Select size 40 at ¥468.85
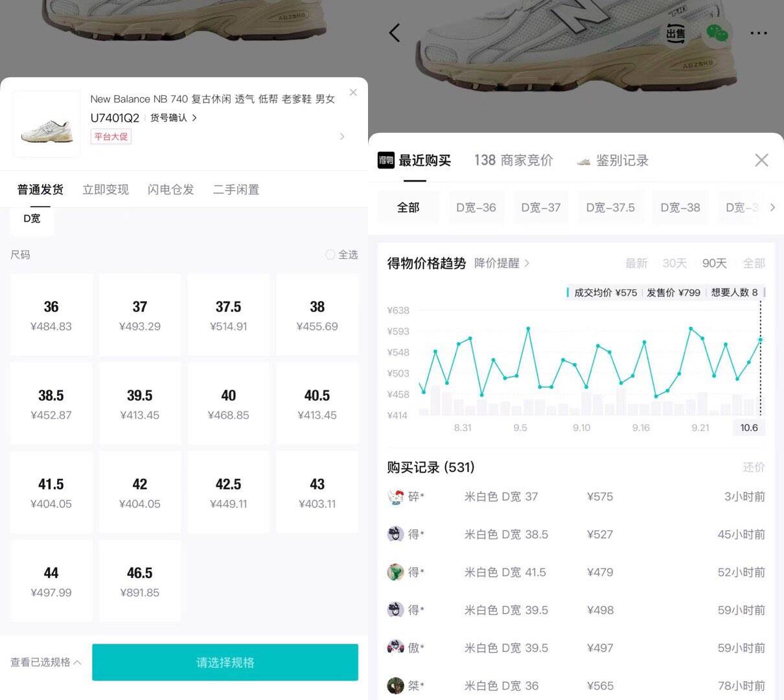Screen dimensions: 784x700 (229, 403)
